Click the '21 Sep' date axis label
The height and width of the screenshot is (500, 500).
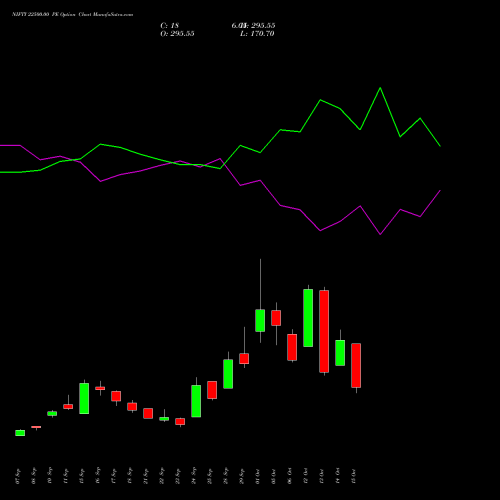click(x=146, y=476)
